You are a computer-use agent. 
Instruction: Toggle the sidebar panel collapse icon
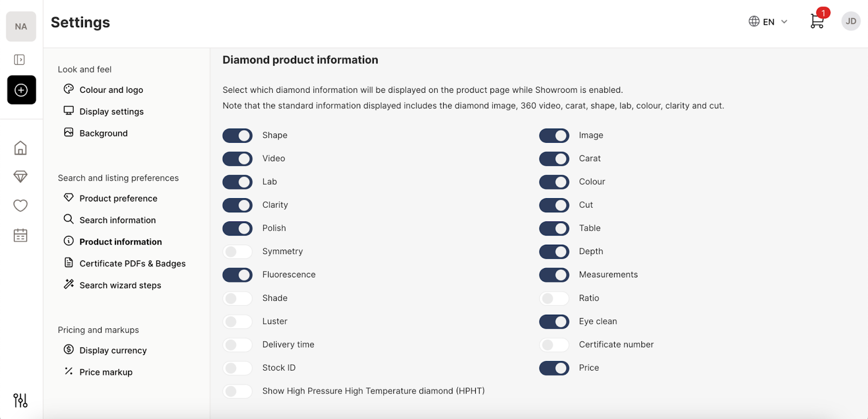point(20,60)
